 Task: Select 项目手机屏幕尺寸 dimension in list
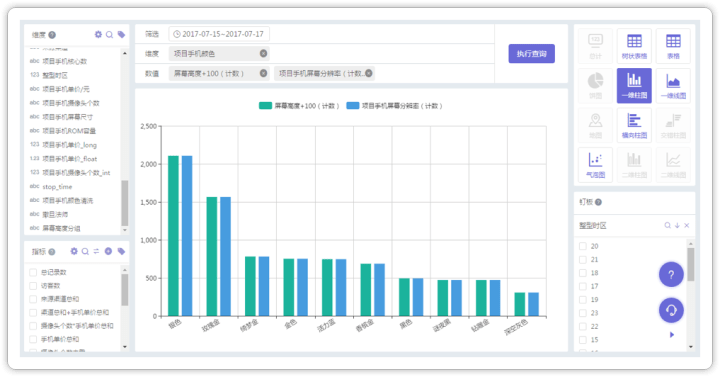click(68, 117)
